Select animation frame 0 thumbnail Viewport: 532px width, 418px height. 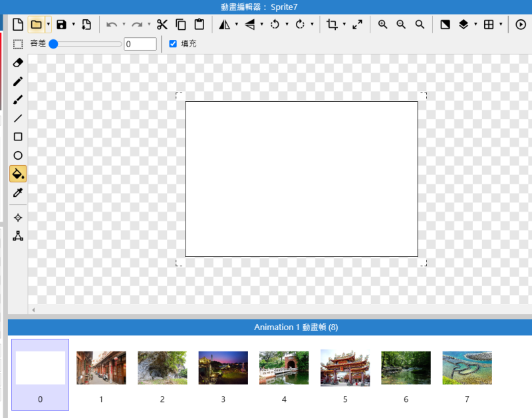pos(41,375)
